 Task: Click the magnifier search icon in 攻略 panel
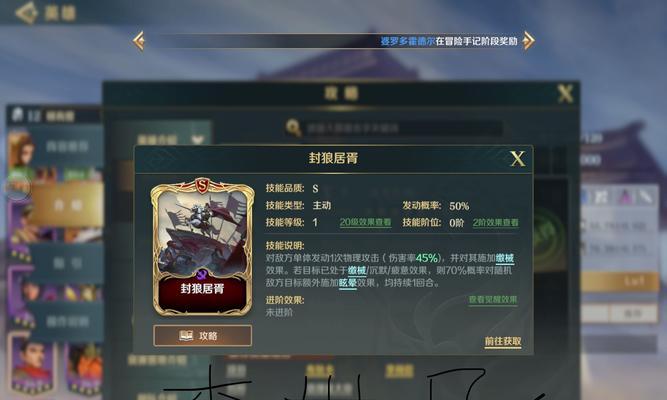[294, 127]
